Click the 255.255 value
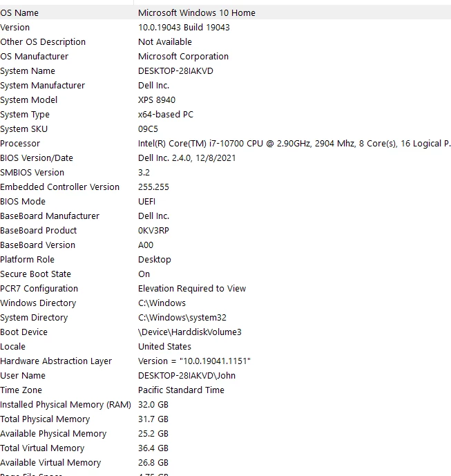The height and width of the screenshot is (476, 451). tap(153, 187)
